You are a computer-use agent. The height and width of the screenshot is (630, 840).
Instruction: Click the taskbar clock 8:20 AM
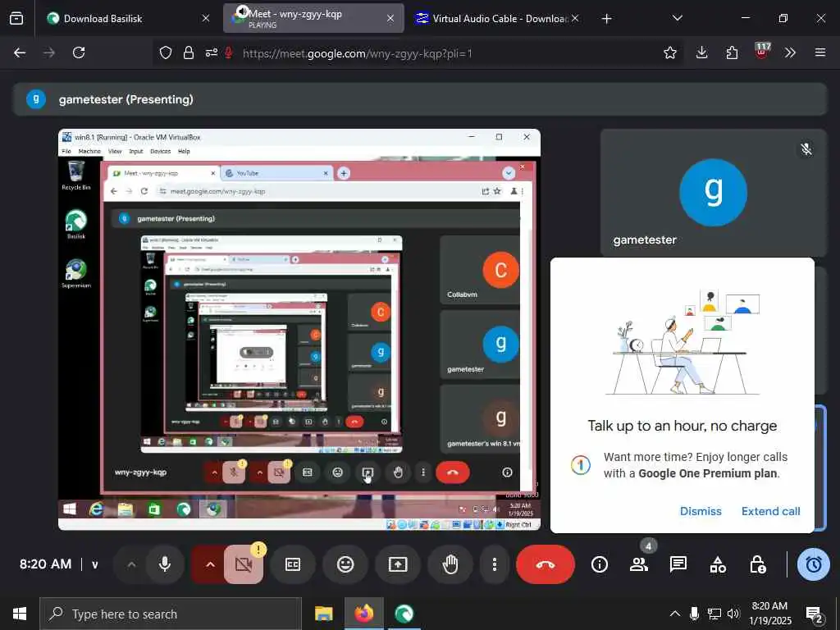coord(769,614)
